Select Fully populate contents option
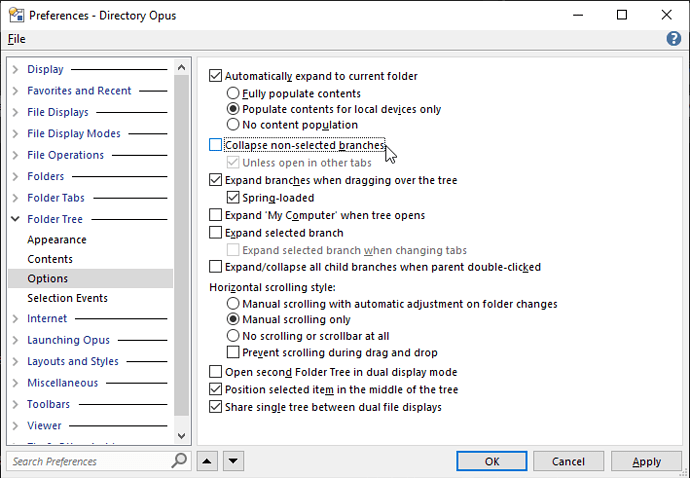The width and height of the screenshot is (690, 478). [x=233, y=93]
